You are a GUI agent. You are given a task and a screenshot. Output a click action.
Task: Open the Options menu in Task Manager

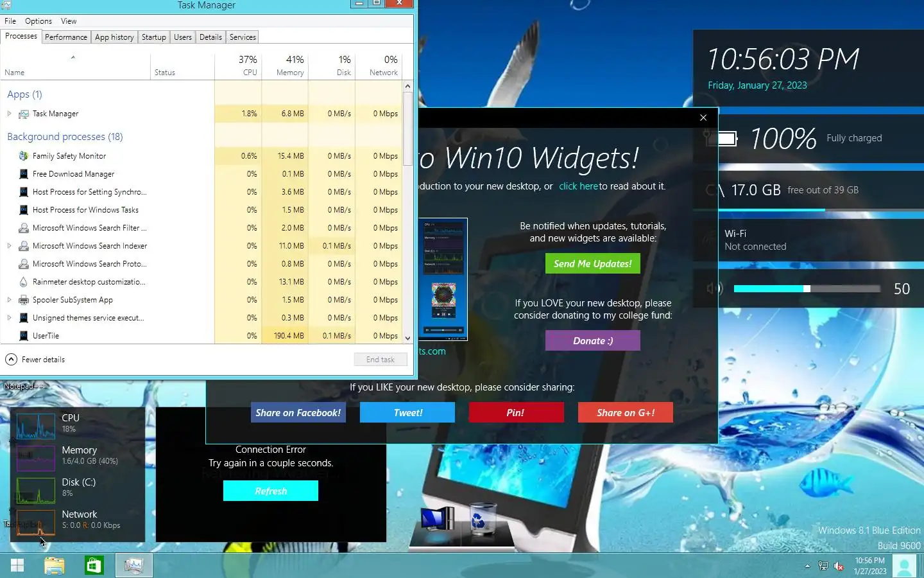click(38, 21)
